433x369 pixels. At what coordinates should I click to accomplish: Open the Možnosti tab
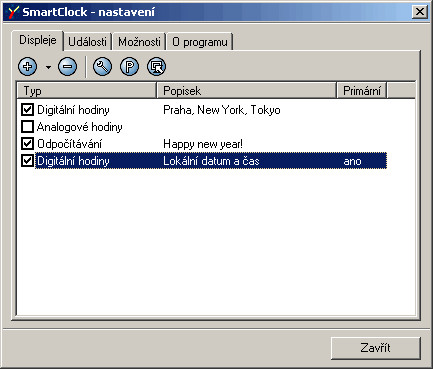click(x=139, y=42)
